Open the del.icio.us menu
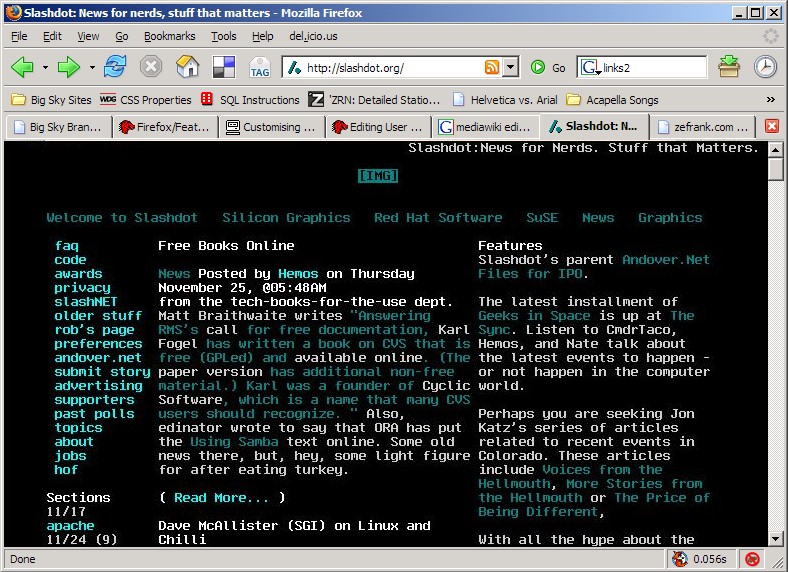This screenshot has height=572, width=788. click(313, 36)
